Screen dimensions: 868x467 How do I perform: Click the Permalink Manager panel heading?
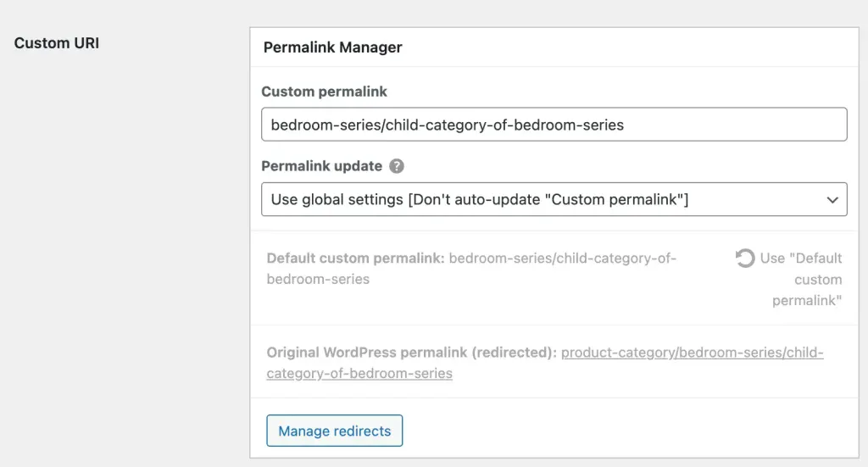332,47
